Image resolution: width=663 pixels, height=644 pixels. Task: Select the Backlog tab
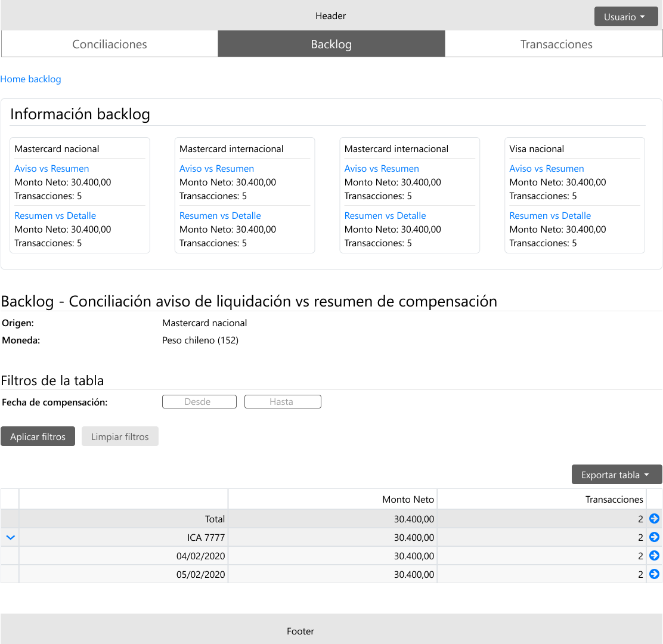[x=331, y=44]
